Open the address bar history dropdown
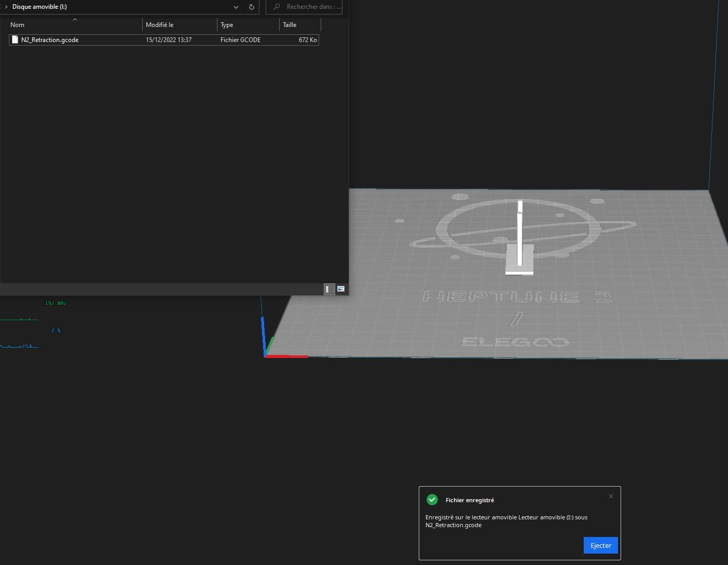 coord(236,7)
